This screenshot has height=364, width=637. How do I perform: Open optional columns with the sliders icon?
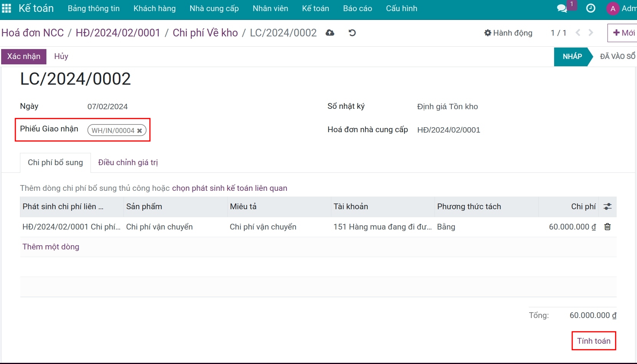pyautogui.click(x=607, y=206)
